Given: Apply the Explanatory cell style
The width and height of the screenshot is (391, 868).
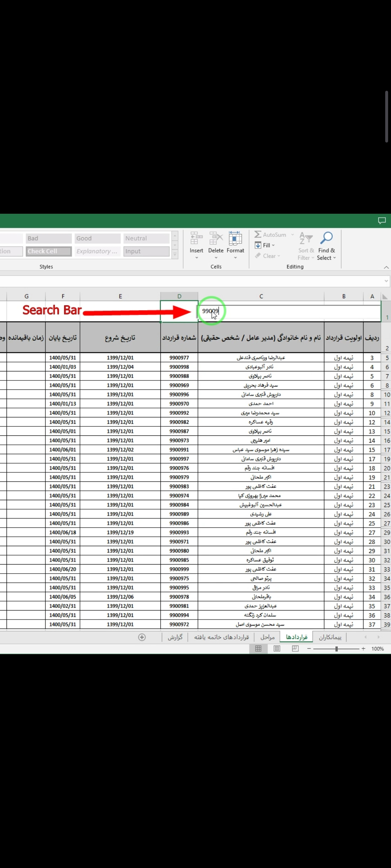Looking at the screenshot, I should [97, 251].
